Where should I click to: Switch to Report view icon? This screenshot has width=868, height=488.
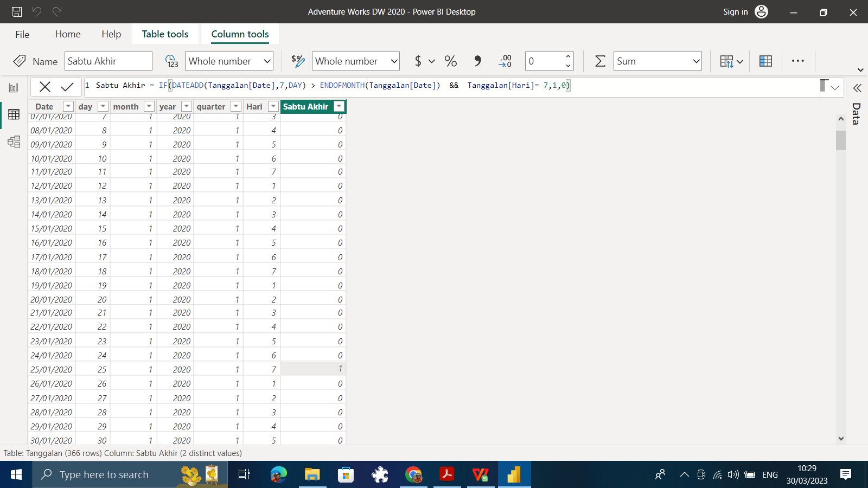[14, 87]
